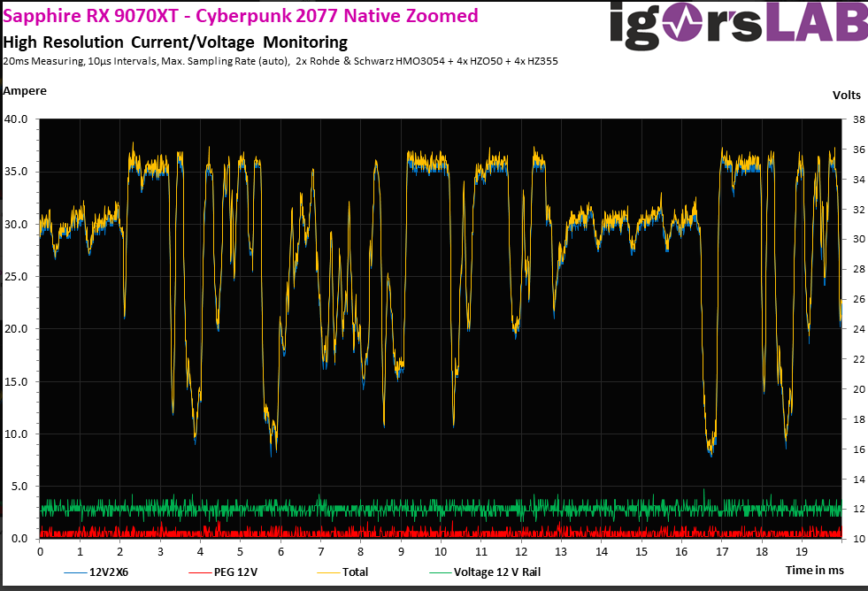This screenshot has height=591, width=868.
Task: Click the 25.0 ampere axis value
Action: click(16, 276)
